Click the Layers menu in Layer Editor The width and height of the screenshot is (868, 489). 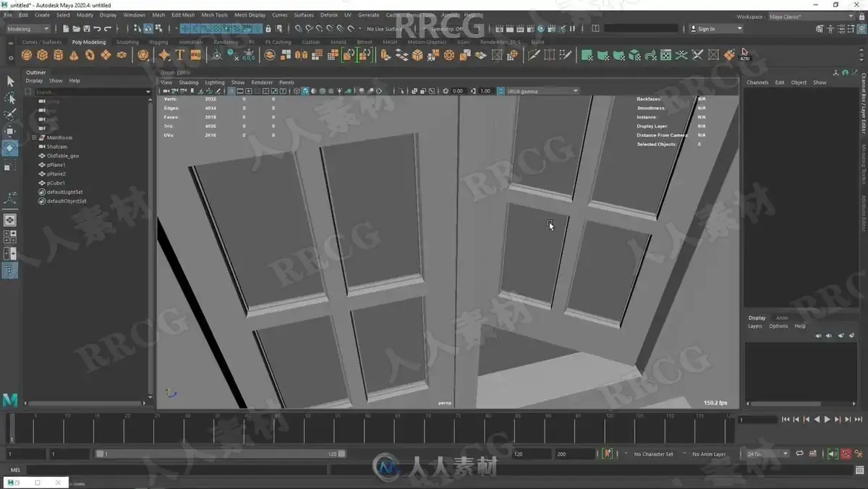click(x=754, y=326)
